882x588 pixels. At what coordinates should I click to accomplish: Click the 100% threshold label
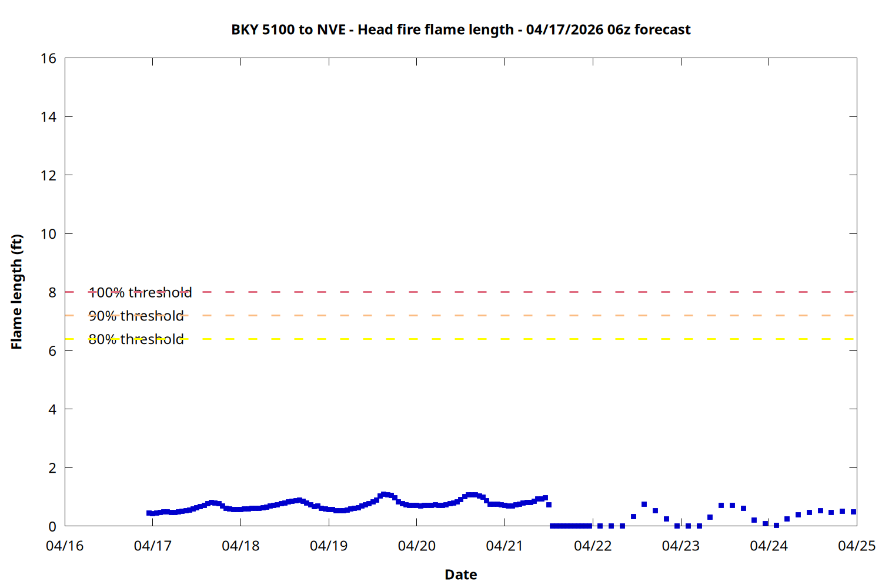pos(140,292)
